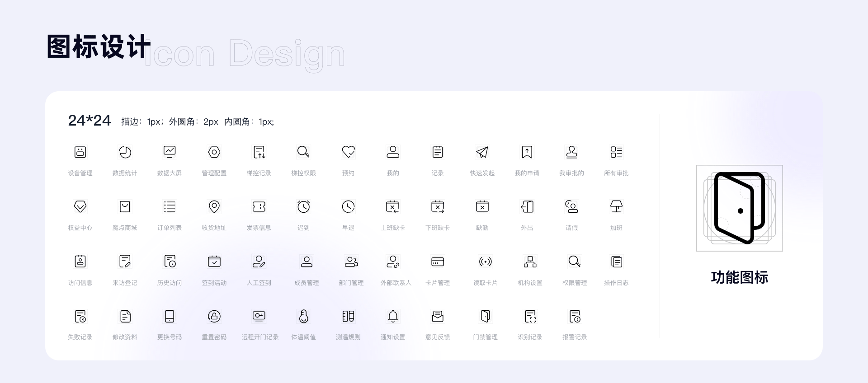Select the 人工签到 person pen icon
Screen dimensions: 868x383
259,262
